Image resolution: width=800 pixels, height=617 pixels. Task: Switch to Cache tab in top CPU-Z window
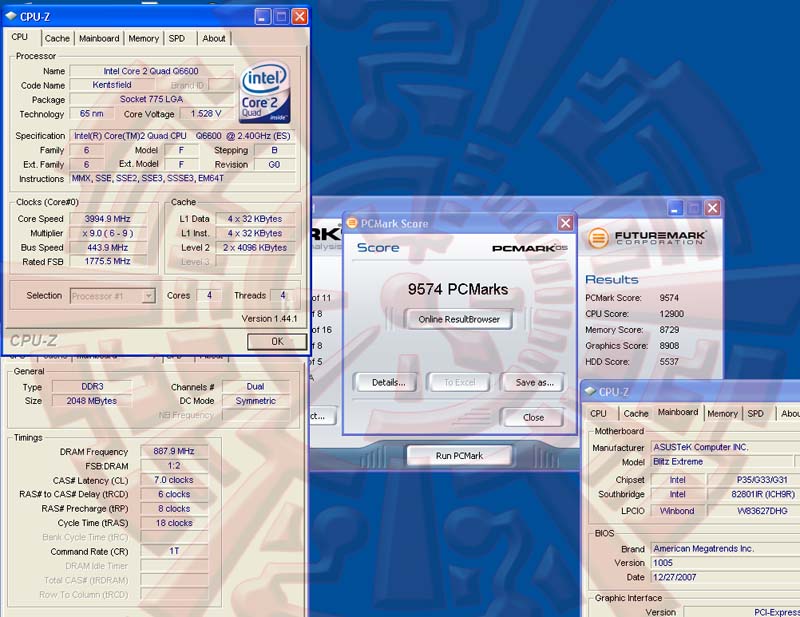(57, 38)
